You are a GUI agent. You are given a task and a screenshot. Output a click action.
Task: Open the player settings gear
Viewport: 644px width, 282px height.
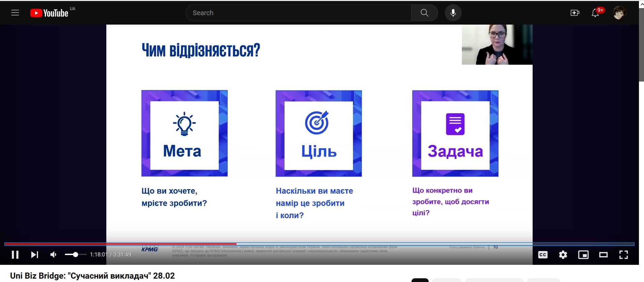tap(563, 255)
